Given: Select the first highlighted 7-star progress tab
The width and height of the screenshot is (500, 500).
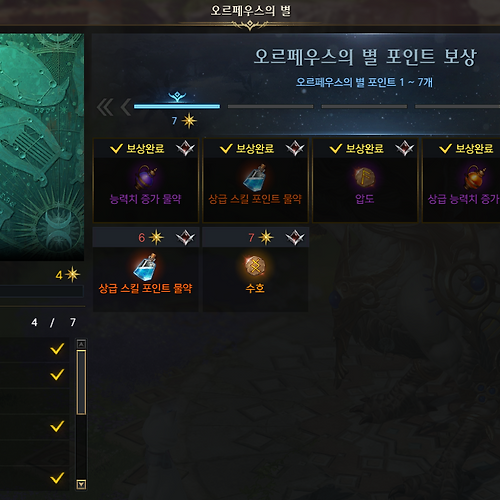Looking at the screenshot, I should [x=177, y=106].
